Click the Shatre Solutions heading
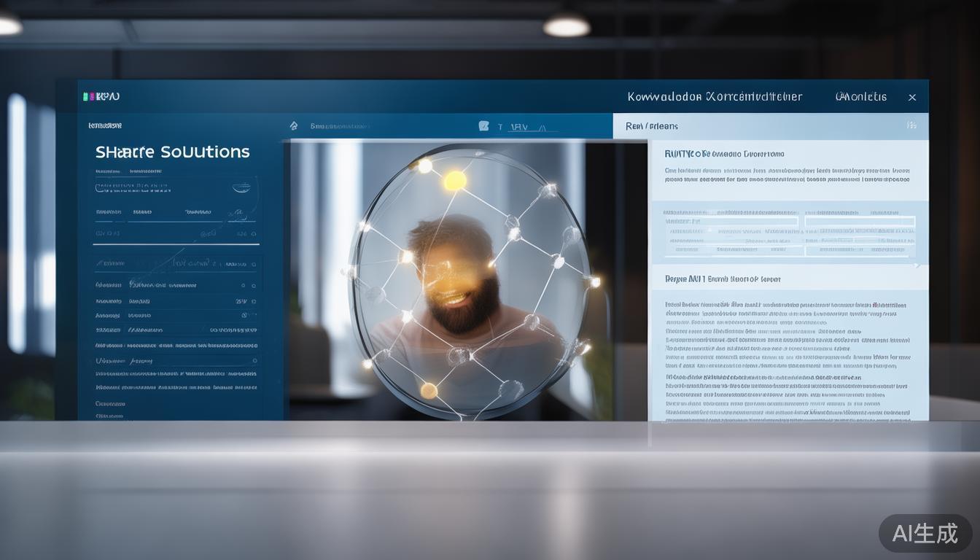The image size is (980, 560). pos(172,152)
